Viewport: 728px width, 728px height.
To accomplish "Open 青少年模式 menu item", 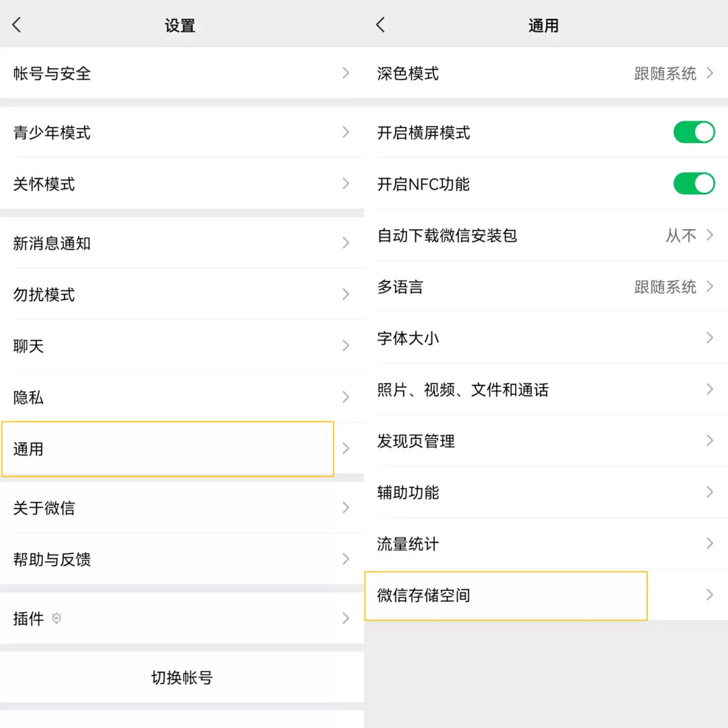I will (x=52, y=133).
